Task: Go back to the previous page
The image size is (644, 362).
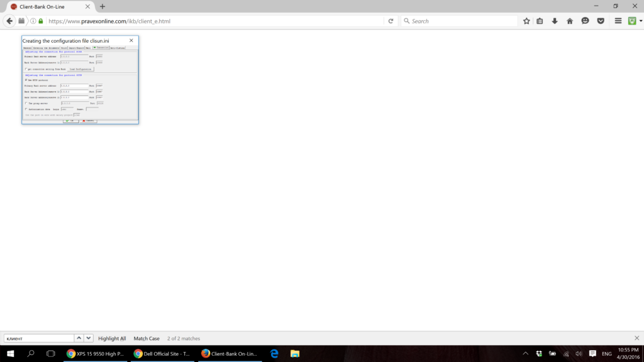Action: click(x=9, y=21)
